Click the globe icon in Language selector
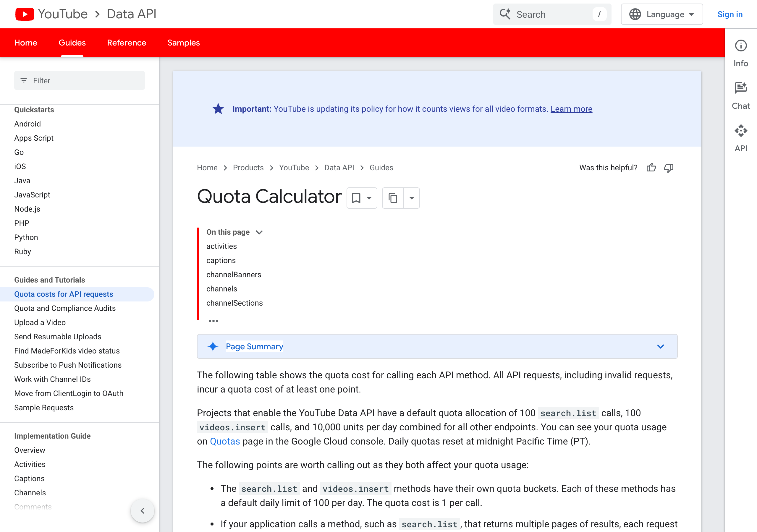 click(x=635, y=14)
